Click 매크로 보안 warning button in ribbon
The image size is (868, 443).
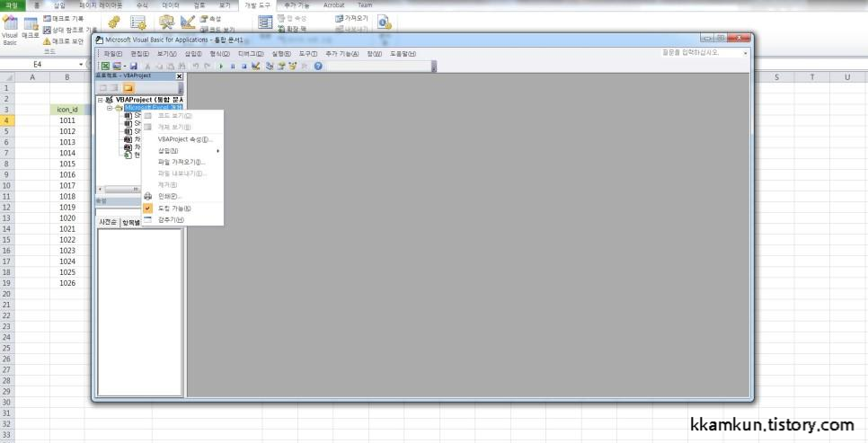pyautogui.click(x=63, y=41)
